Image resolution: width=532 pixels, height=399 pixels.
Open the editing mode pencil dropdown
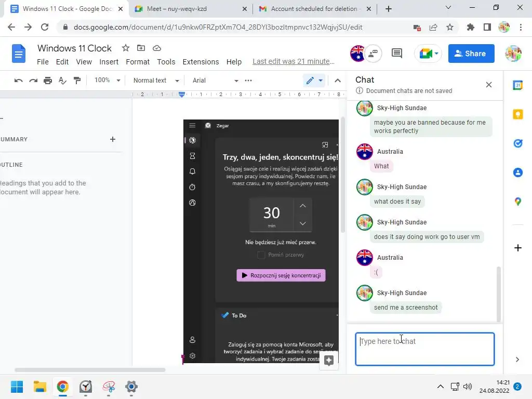tap(314, 81)
